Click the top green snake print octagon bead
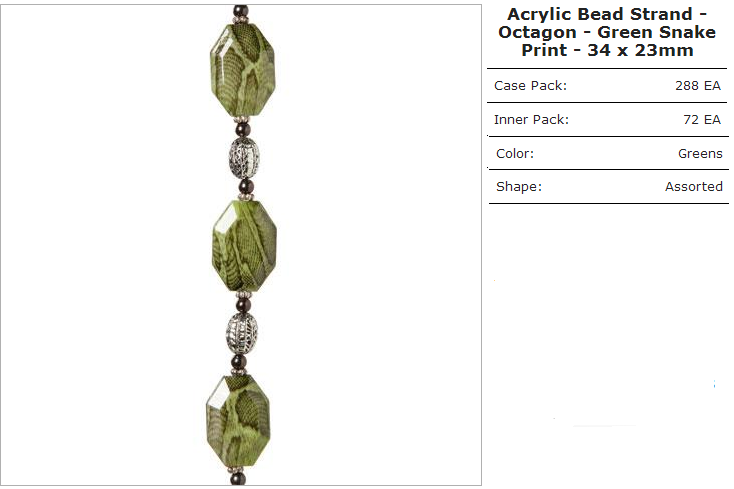The height and width of the screenshot is (489, 734). [x=242, y=69]
